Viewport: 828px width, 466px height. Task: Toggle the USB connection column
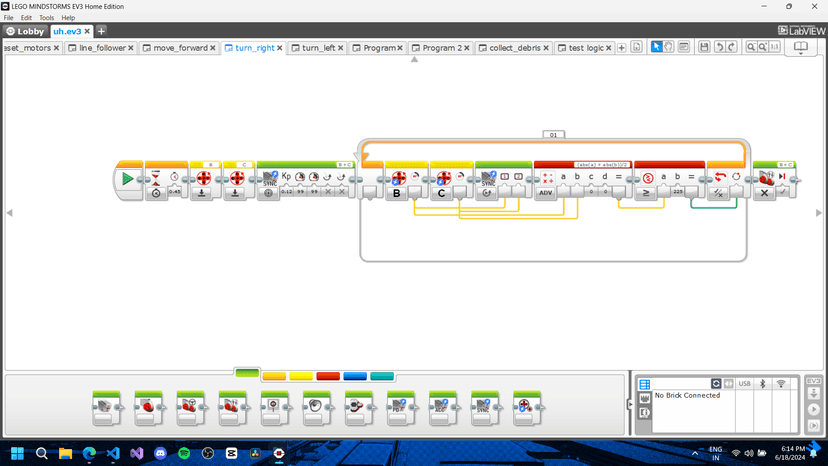(744, 384)
